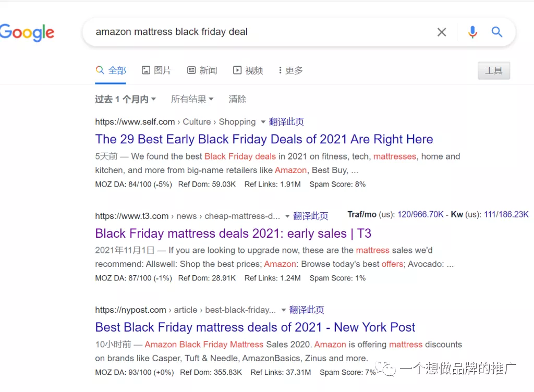Switch to the 图片 images tab
The image size is (534, 392).
156,70
